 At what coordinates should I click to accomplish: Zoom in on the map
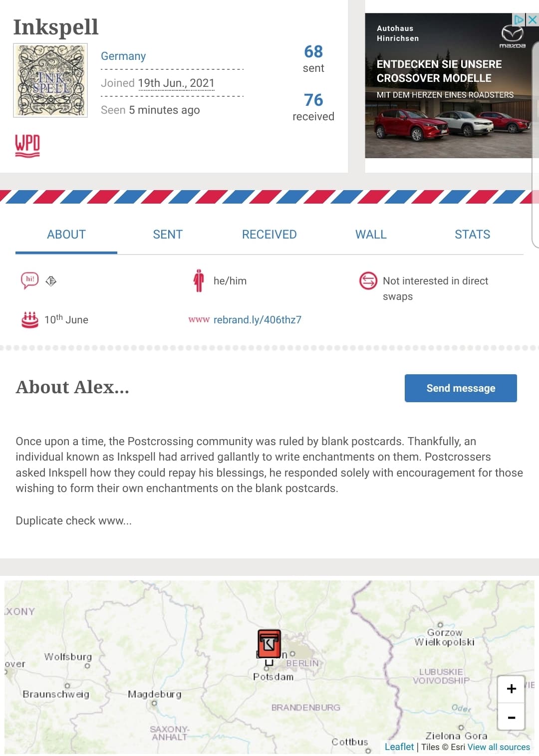(x=511, y=689)
